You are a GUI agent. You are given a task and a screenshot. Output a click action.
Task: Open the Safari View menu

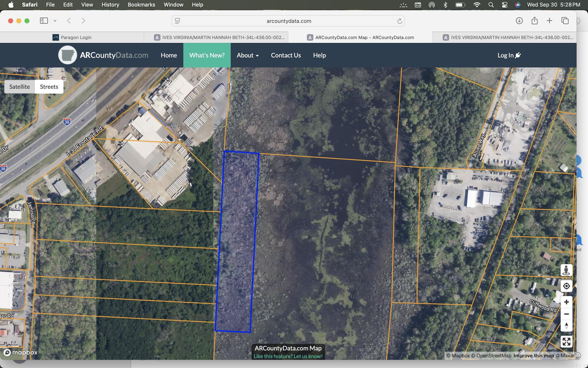click(x=87, y=5)
